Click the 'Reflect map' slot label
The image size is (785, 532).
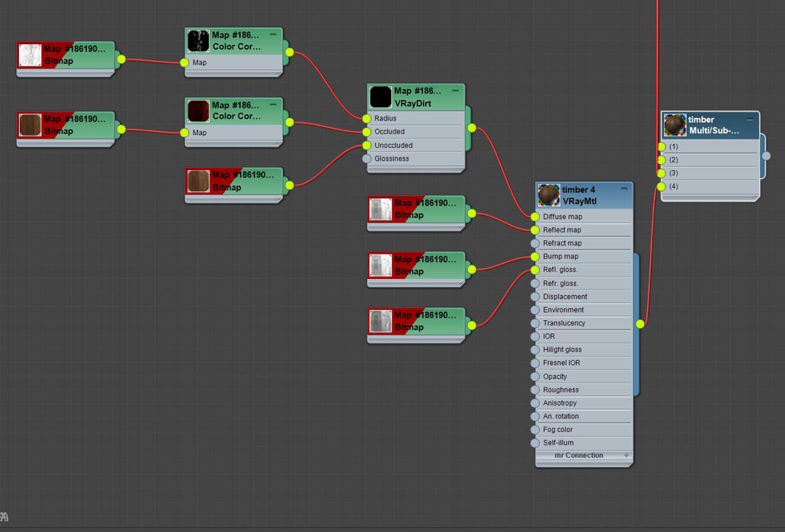coord(562,229)
